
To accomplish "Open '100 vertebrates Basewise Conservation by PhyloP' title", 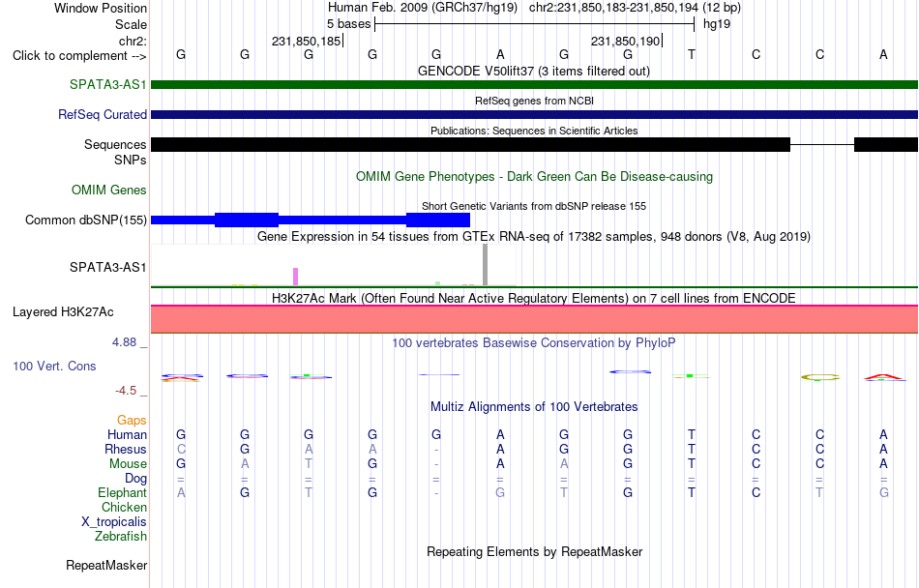I will pyautogui.click(x=534, y=343).
